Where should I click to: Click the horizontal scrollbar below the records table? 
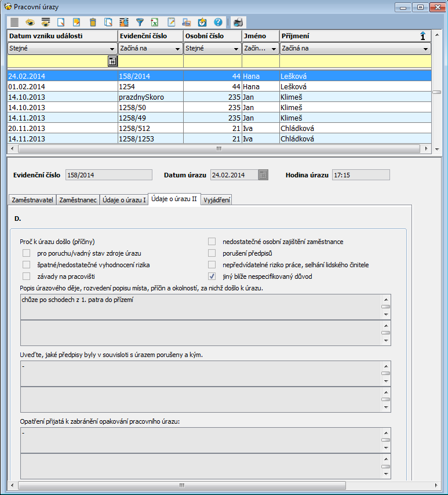tap(219, 148)
